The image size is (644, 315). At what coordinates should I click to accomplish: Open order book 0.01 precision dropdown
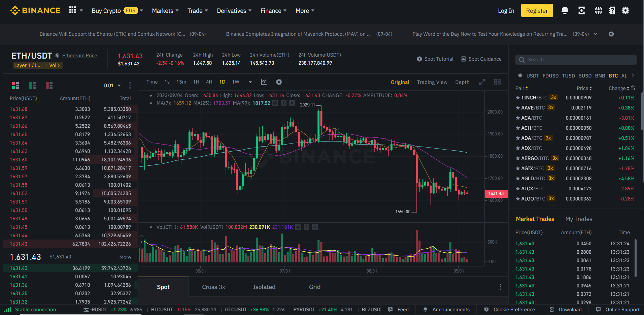tap(112, 86)
